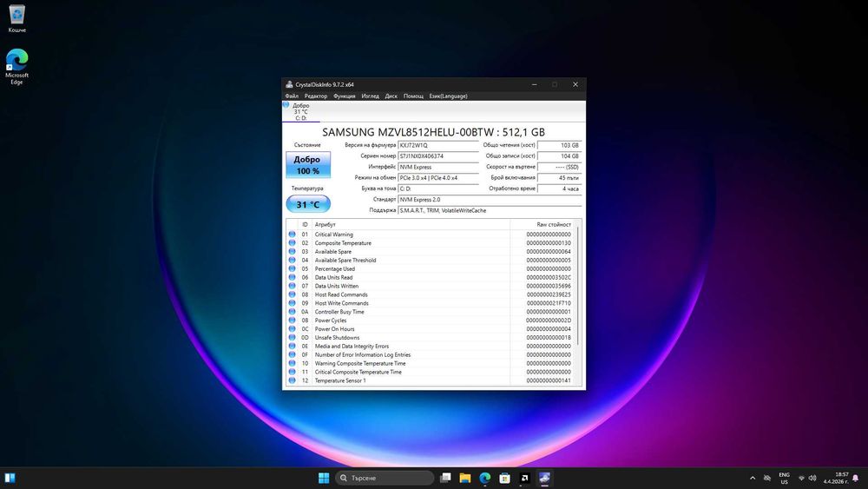This screenshot has height=489, width=868.
Task: Open the notifications bell icon
Action: [856, 478]
